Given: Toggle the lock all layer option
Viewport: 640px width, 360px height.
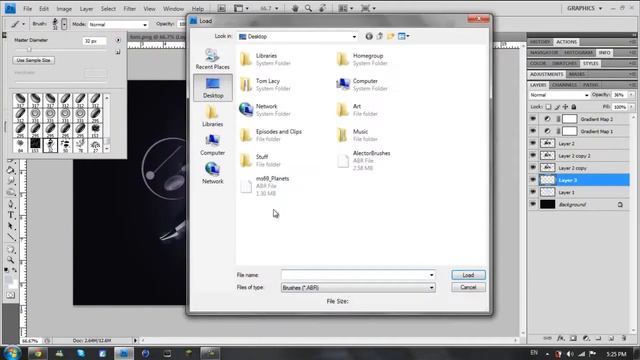Looking at the screenshot, I should tap(574, 107).
